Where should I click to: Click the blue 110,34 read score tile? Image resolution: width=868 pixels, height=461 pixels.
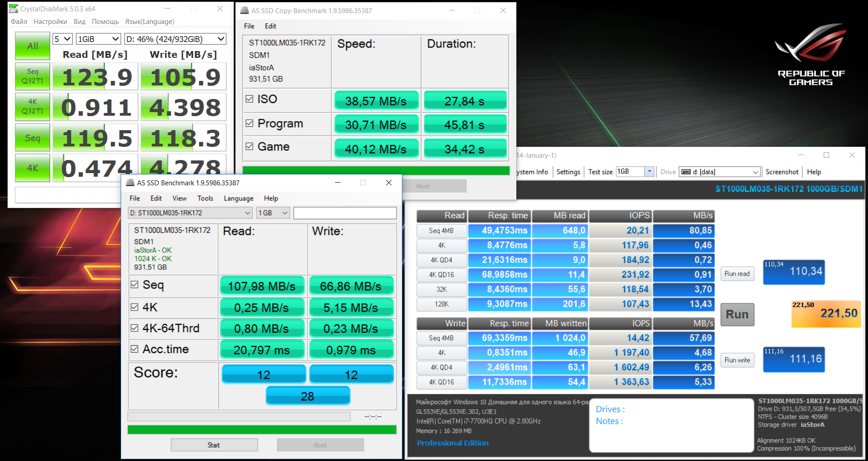(x=794, y=272)
